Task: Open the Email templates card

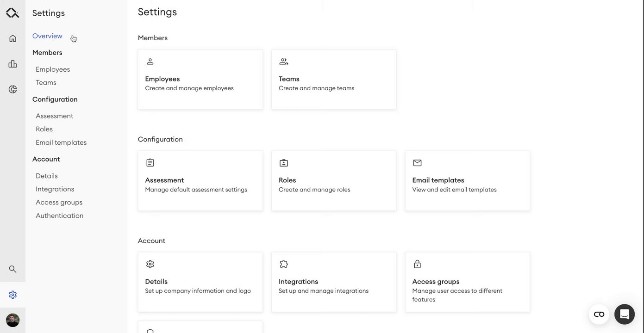Action: click(467, 181)
